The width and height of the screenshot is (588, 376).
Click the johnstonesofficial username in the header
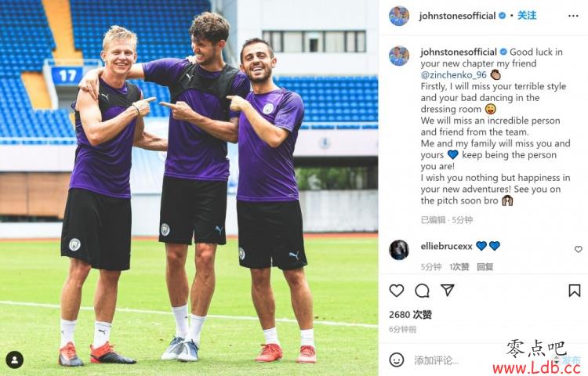tap(457, 16)
